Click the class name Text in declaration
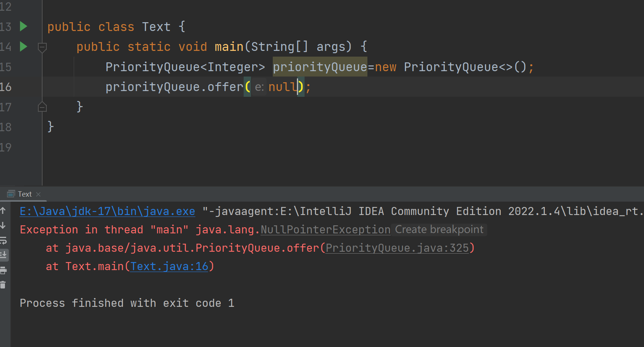 [156, 27]
